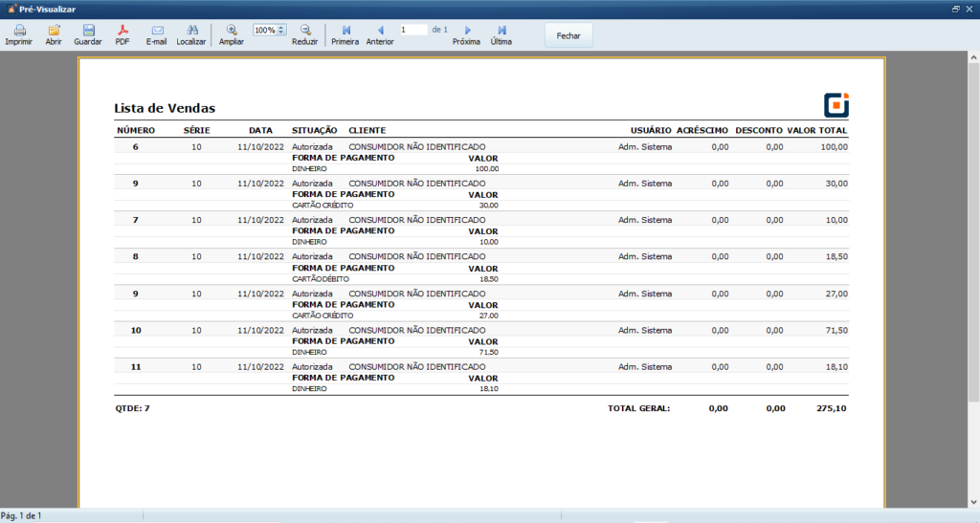Click the SITUAÇÃO column header
The width and height of the screenshot is (980, 523).
coord(314,130)
